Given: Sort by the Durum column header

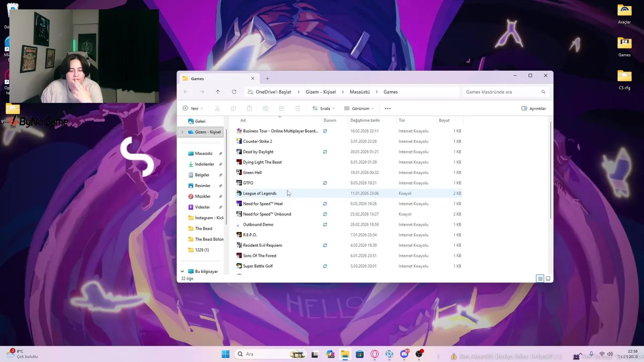Looking at the screenshot, I should pyautogui.click(x=330, y=120).
